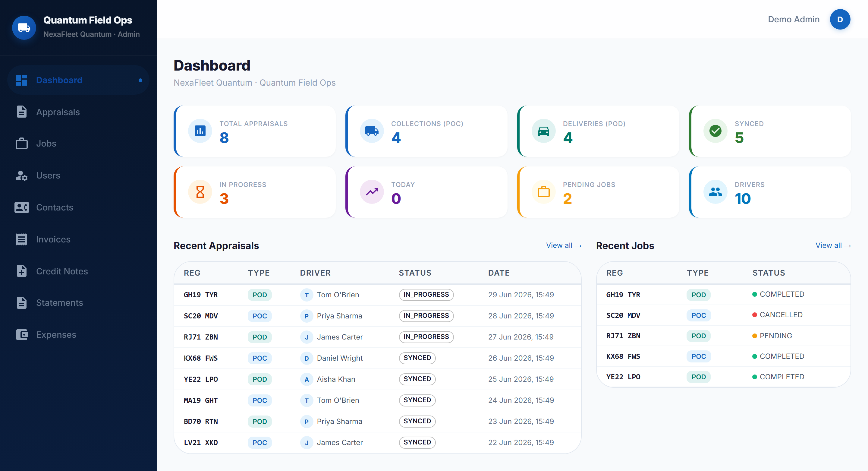Click the Appraisals document icon
The image size is (868, 471).
click(22, 112)
